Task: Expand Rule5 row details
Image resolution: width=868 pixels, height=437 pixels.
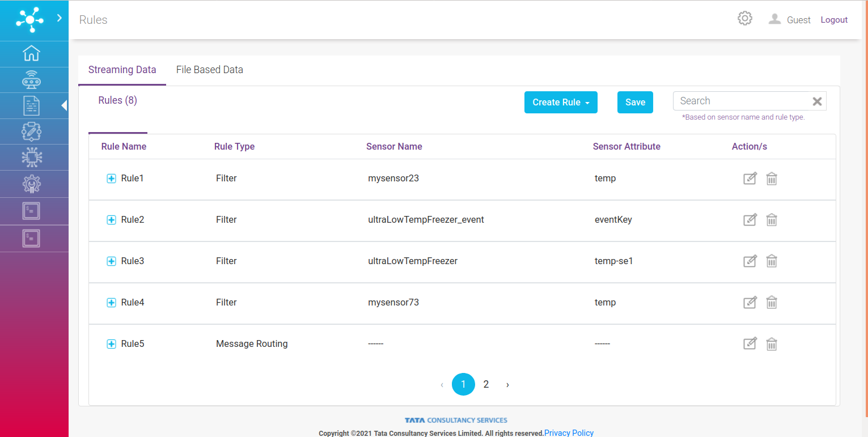Action: pyautogui.click(x=112, y=344)
